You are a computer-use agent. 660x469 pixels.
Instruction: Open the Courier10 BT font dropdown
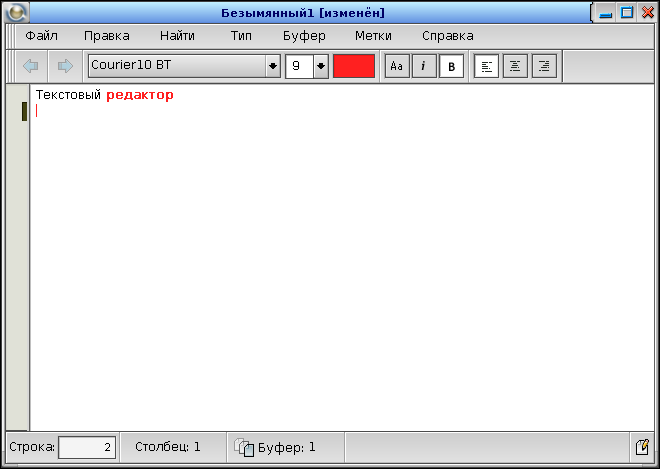tap(273, 66)
